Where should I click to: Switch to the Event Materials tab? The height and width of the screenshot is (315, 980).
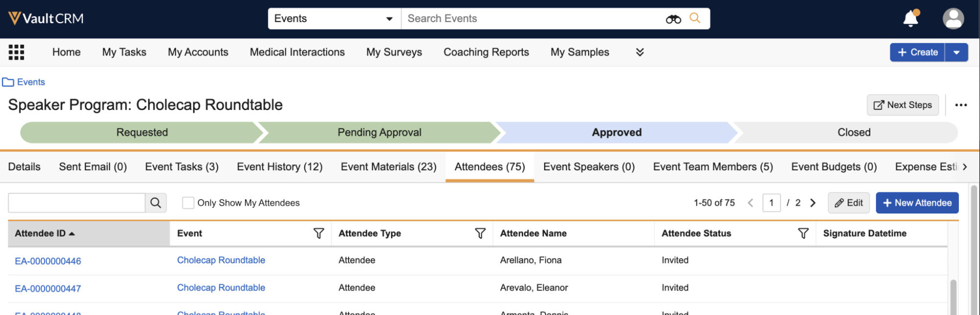pyautogui.click(x=388, y=167)
